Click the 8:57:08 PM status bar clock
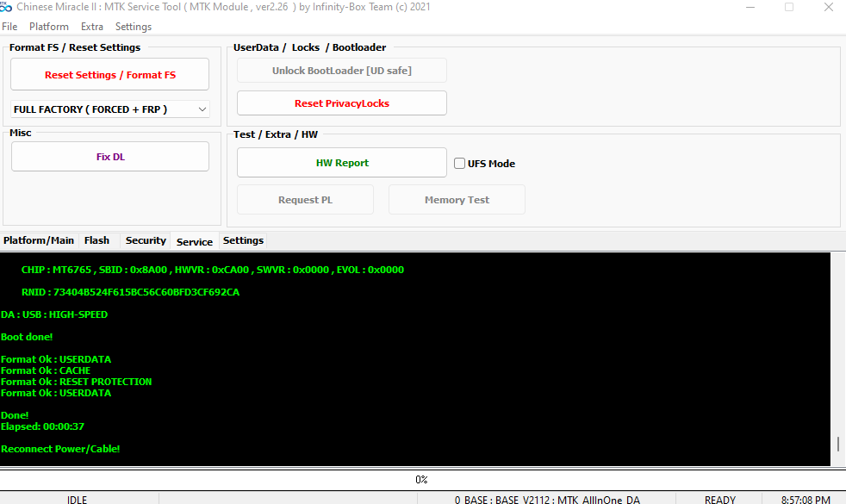 (x=806, y=499)
